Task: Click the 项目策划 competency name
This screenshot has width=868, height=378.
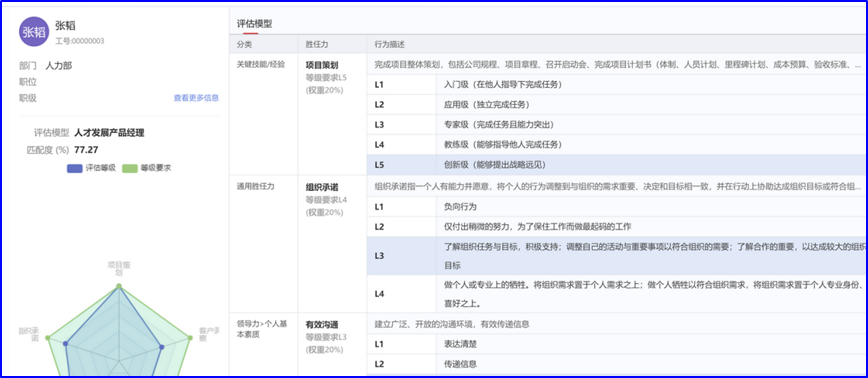Action: pyautogui.click(x=322, y=65)
